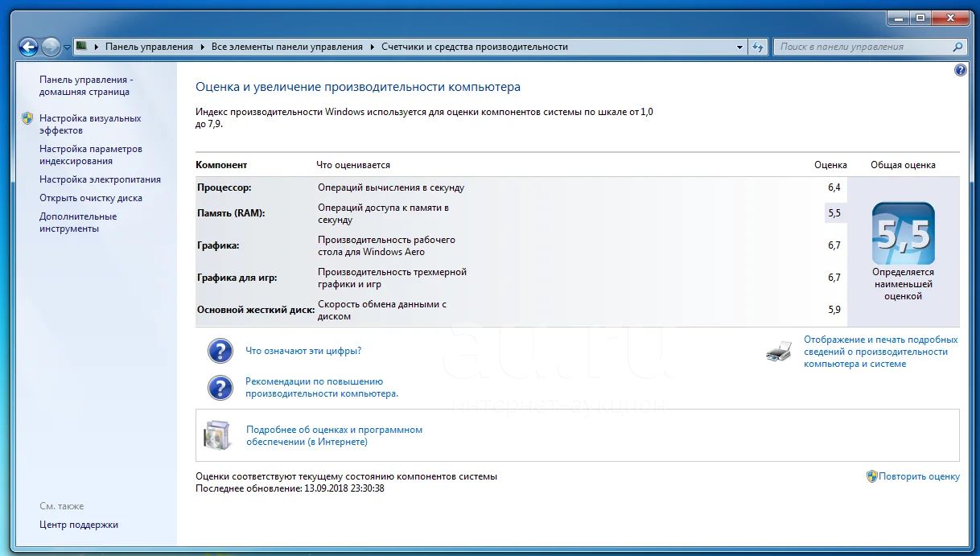980x556 pixels.
Task: Click the question icon beside "Что означают эти цифры?"
Action: coord(220,351)
